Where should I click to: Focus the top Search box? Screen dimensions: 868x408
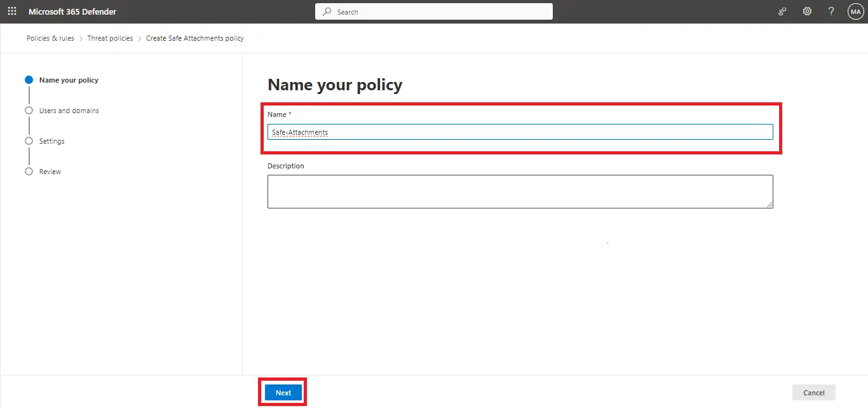(438, 11)
